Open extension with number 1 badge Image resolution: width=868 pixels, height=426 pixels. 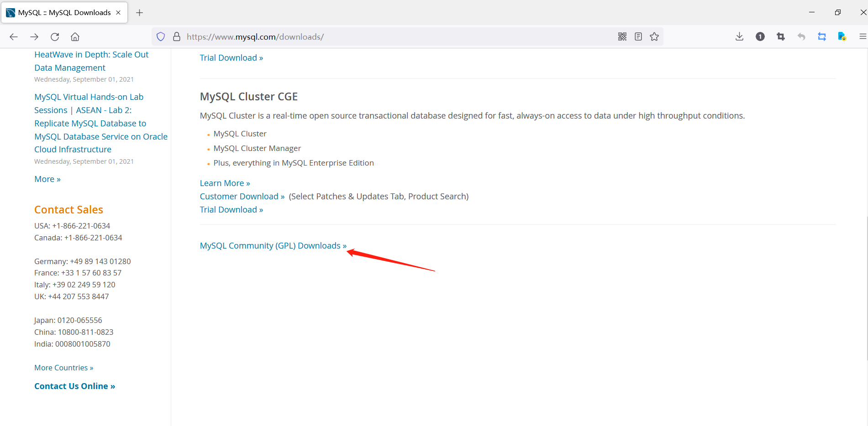[760, 37]
